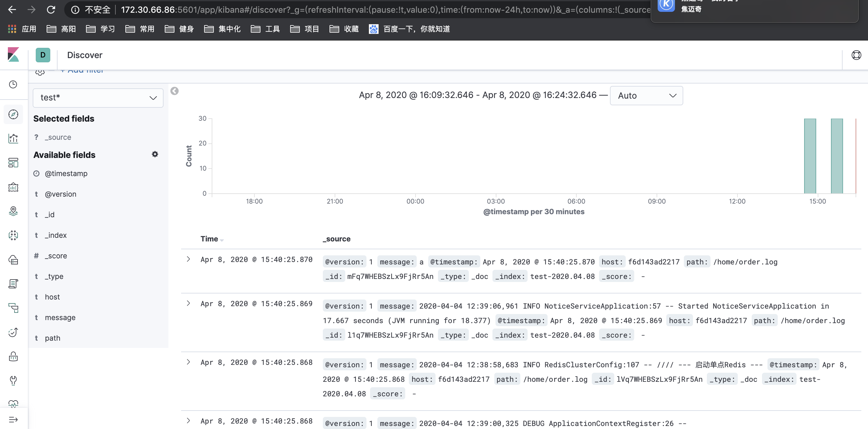The image size is (868, 429).
Task: Expand the 15:40:25.870 log row
Action: click(188, 259)
